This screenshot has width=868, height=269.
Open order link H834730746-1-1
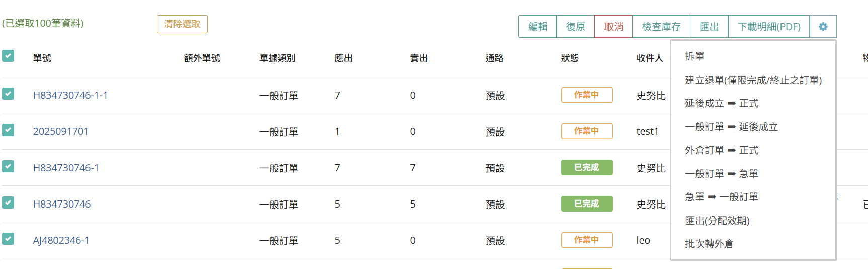[x=70, y=95]
